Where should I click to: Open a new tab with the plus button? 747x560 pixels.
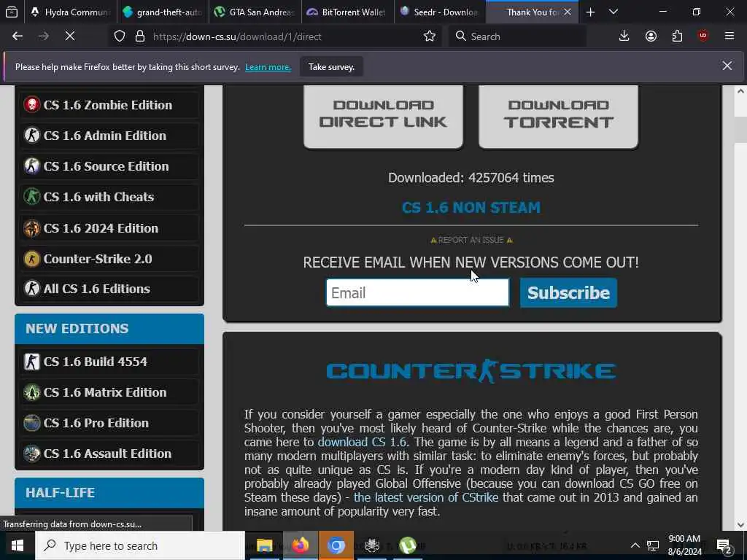click(x=590, y=12)
